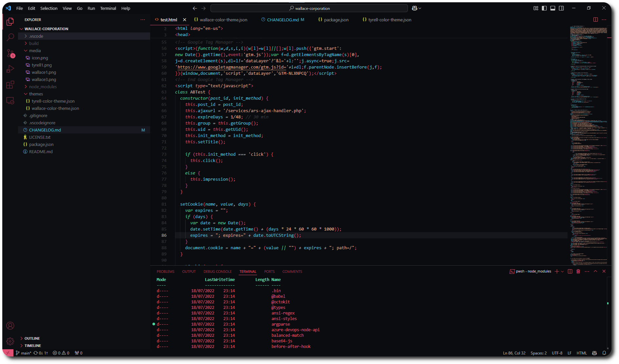The width and height of the screenshot is (619, 364).
Task: Open Remote Explorer view in activity bar
Action: tap(10, 101)
